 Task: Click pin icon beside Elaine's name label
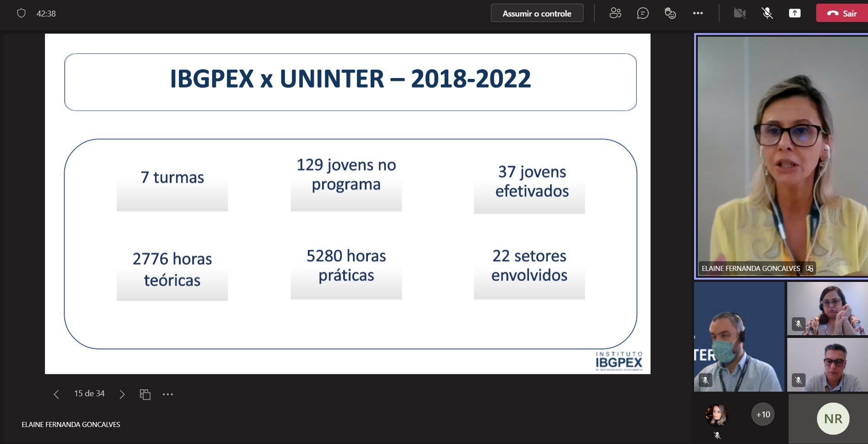(810, 269)
